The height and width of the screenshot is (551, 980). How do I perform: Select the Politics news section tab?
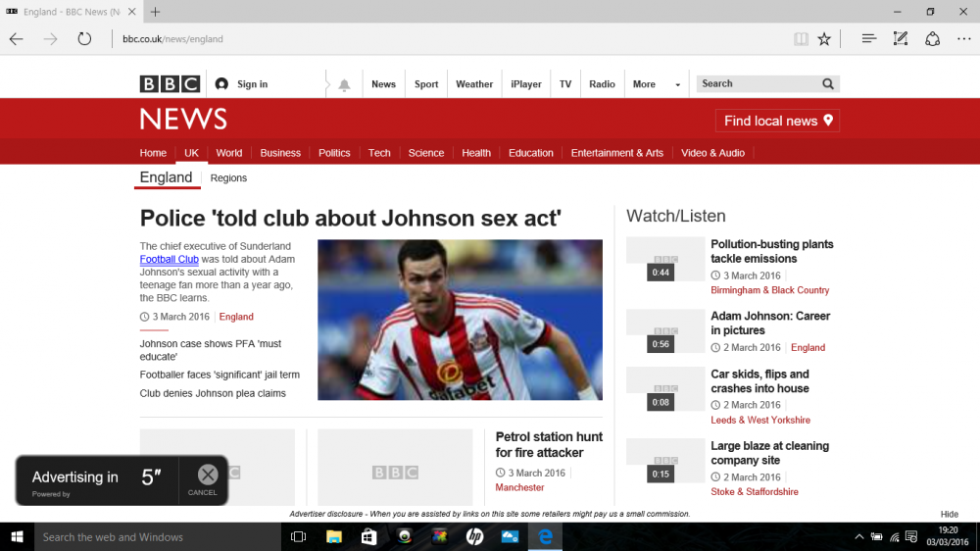tap(334, 153)
